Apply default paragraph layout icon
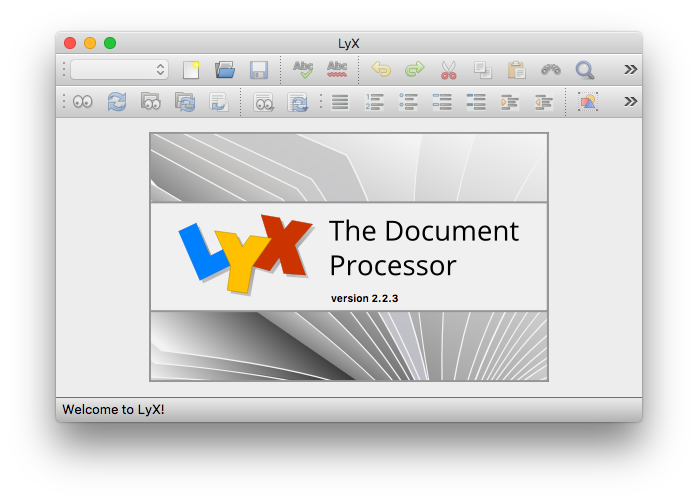The width and height of the screenshot is (698, 502). tap(340, 102)
